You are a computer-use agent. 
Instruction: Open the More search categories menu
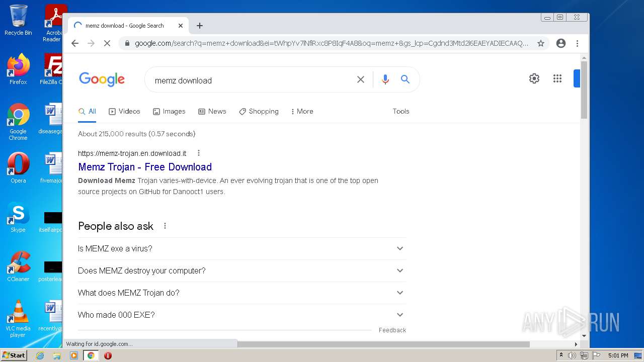(302, 112)
